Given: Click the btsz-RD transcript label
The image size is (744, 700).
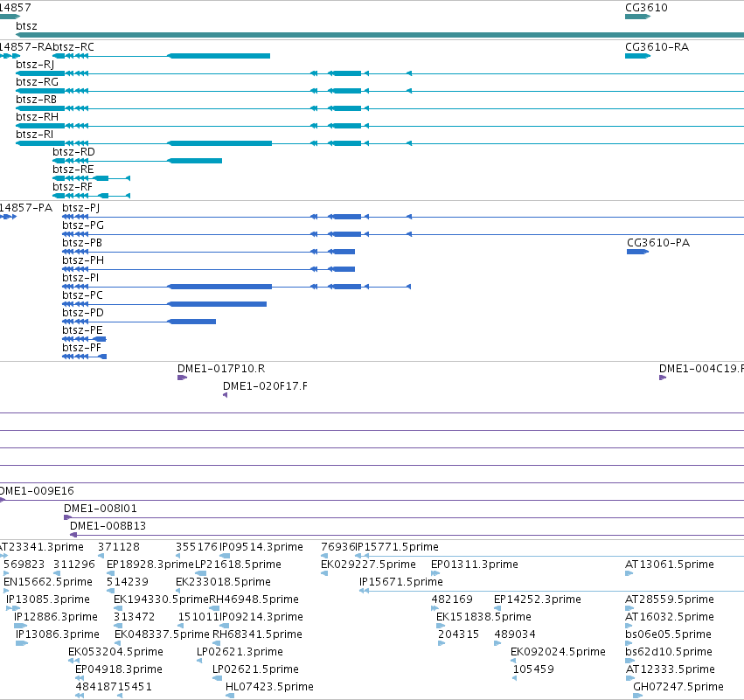Looking at the screenshot, I should [x=73, y=152].
